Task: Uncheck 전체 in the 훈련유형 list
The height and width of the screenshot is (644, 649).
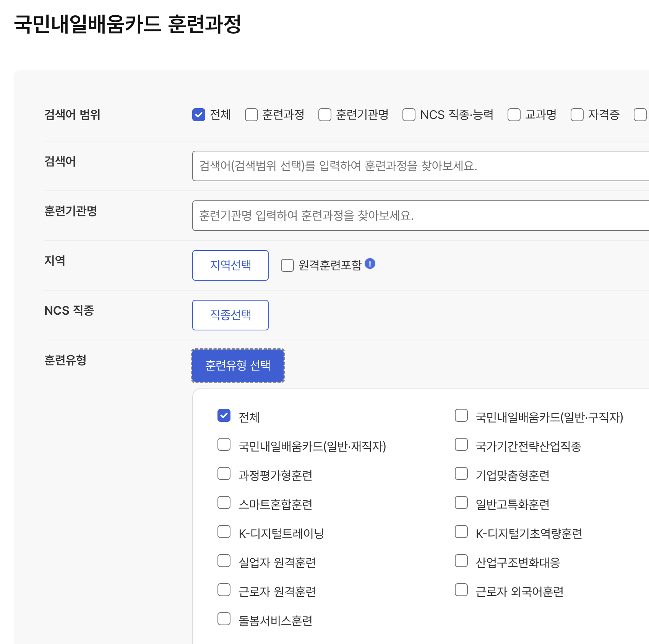Action: [x=224, y=416]
